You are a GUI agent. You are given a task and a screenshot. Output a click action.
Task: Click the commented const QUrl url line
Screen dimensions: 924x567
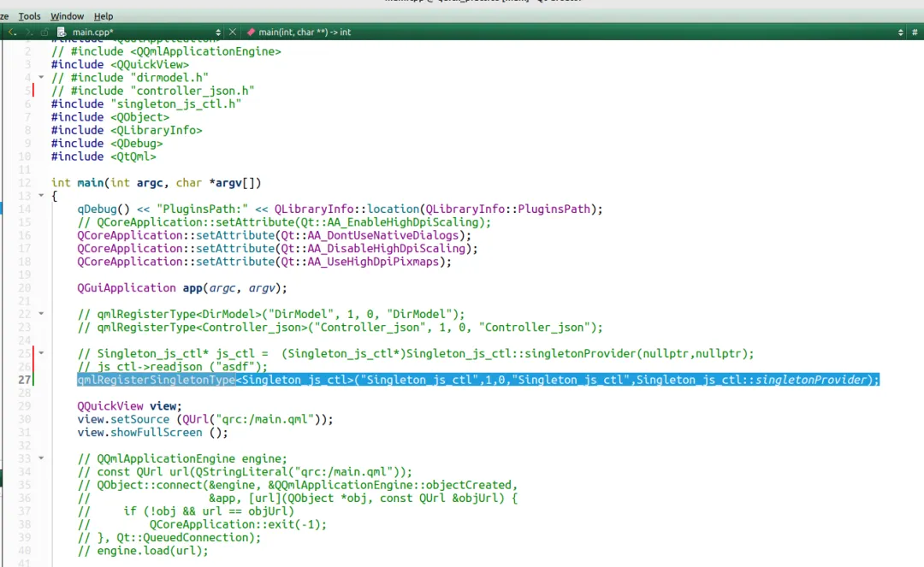245,471
